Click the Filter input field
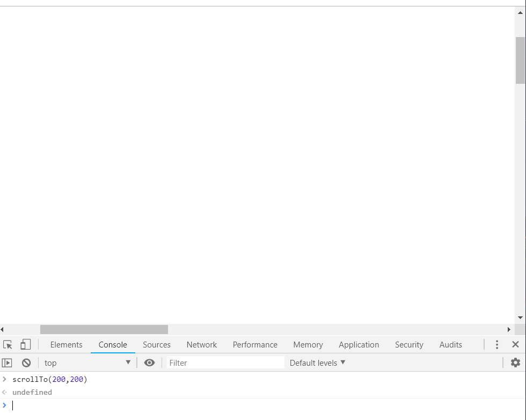526x420 pixels. (x=225, y=363)
